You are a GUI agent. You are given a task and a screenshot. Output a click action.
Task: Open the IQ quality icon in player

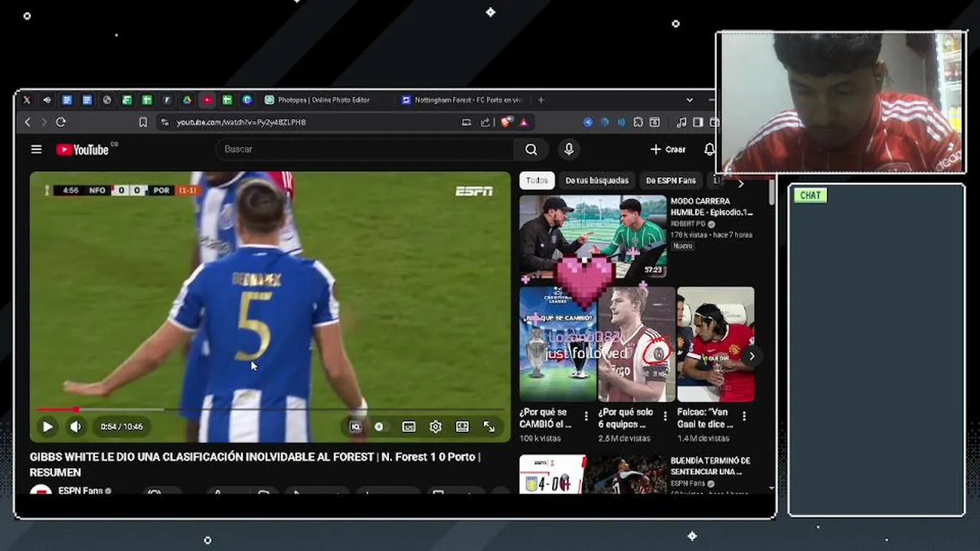[x=355, y=427]
